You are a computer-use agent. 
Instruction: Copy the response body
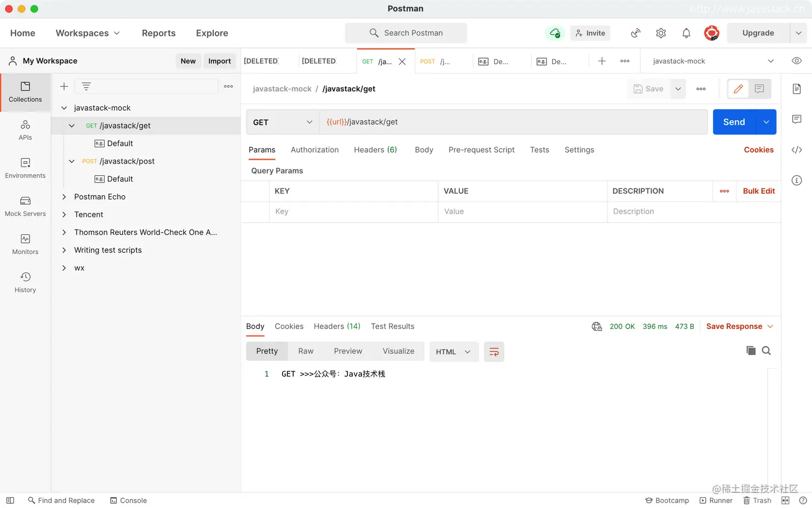coord(751,351)
